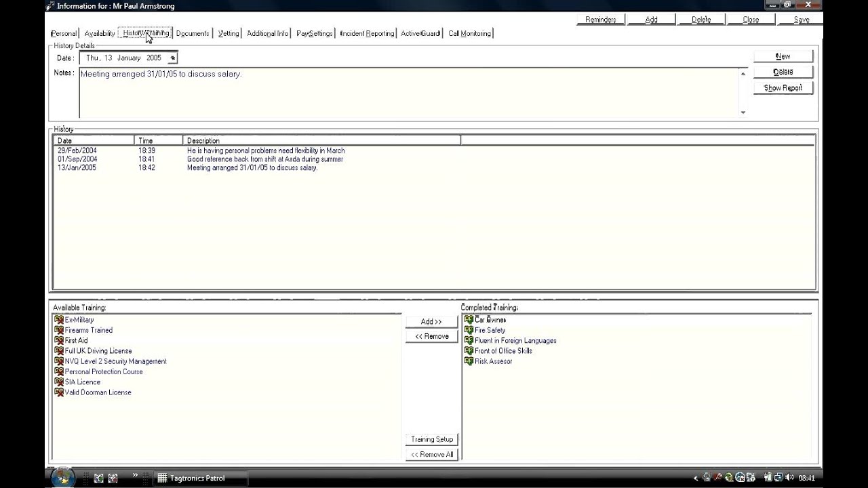
Task: Click the Fire Safety completed training icon
Action: tap(469, 330)
